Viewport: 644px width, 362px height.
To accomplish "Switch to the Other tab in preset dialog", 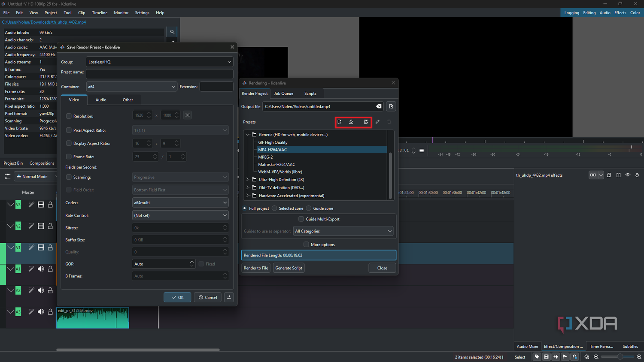I will click(128, 100).
